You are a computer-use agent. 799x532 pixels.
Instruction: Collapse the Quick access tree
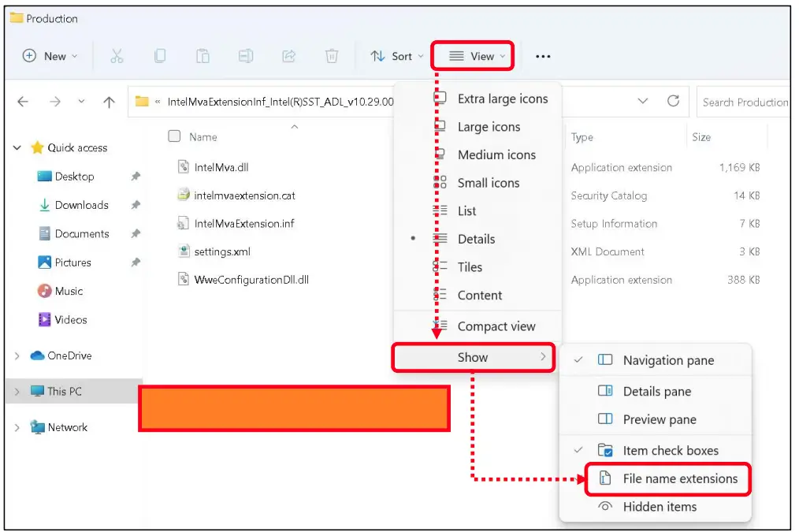click(17, 148)
